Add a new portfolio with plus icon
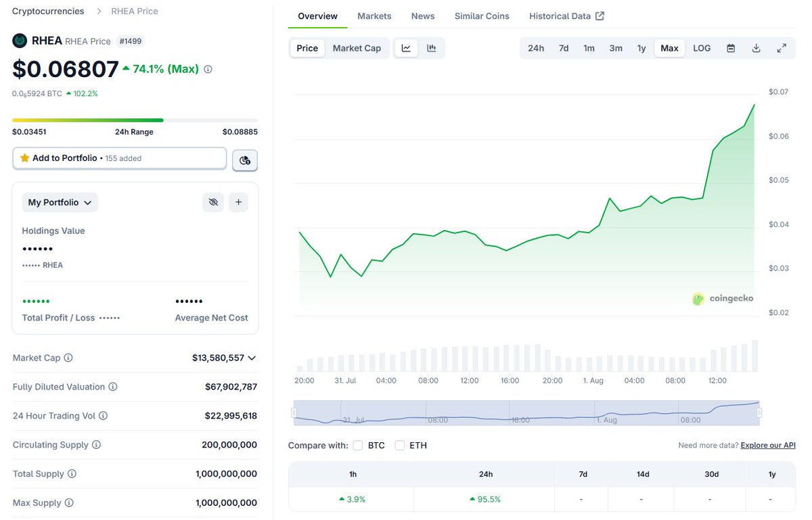The width and height of the screenshot is (812, 520). pyautogui.click(x=238, y=202)
